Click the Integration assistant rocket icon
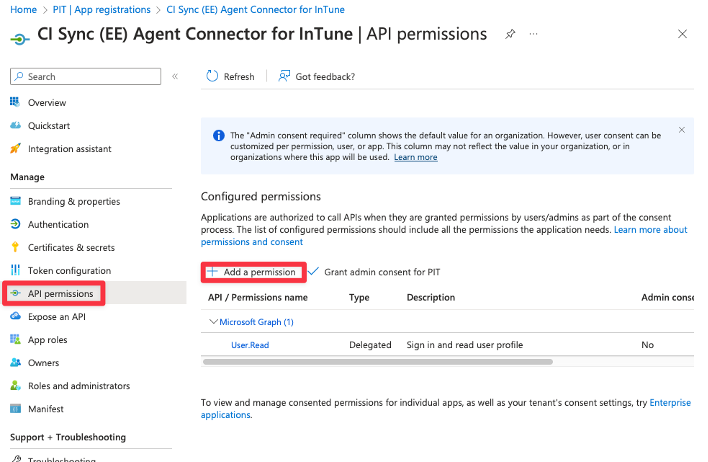 (x=15, y=148)
